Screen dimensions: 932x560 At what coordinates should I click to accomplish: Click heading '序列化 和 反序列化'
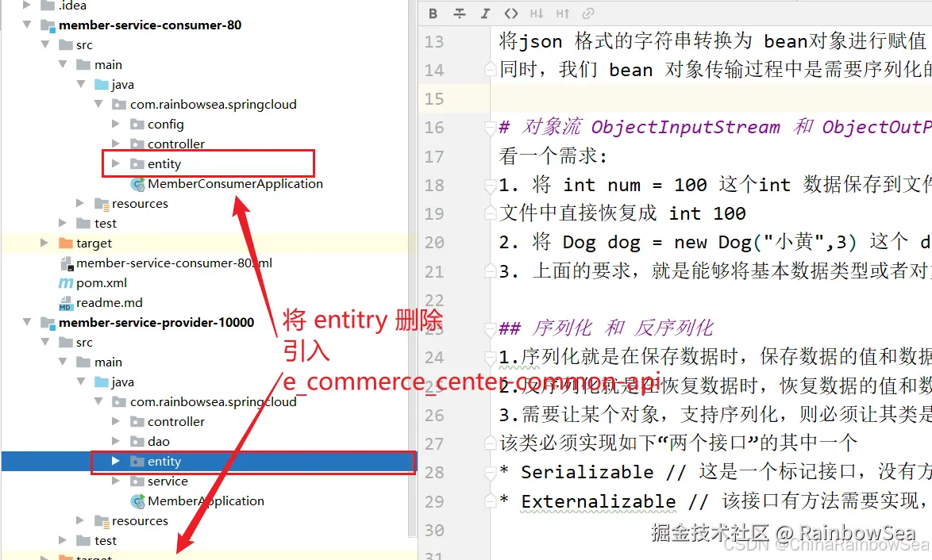pos(622,328)
